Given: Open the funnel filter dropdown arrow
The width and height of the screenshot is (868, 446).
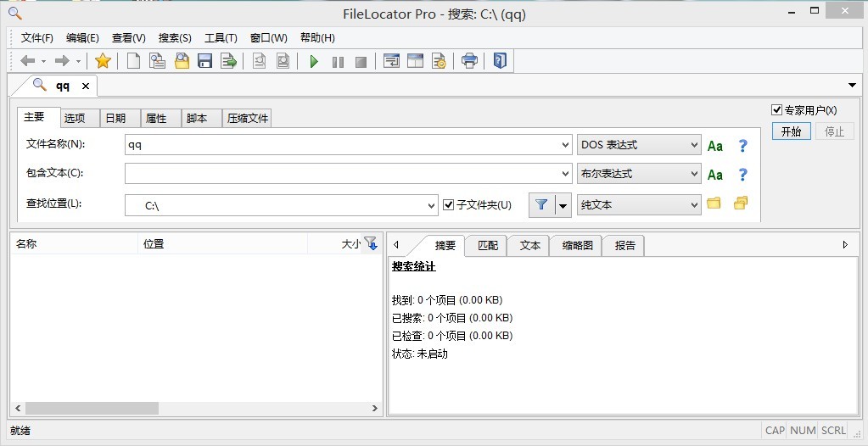Looking at the screenshot, I should [x=563, y=205].
